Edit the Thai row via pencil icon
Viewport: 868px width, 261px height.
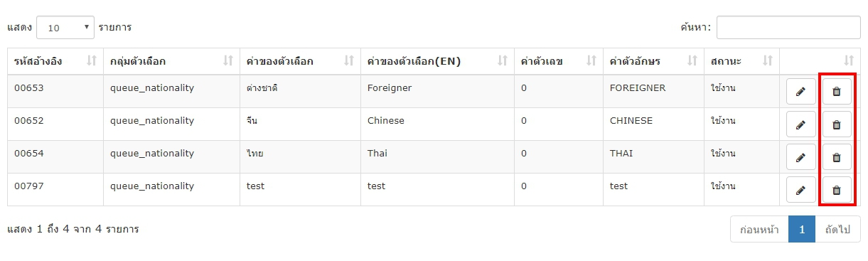tap(801, 157)
